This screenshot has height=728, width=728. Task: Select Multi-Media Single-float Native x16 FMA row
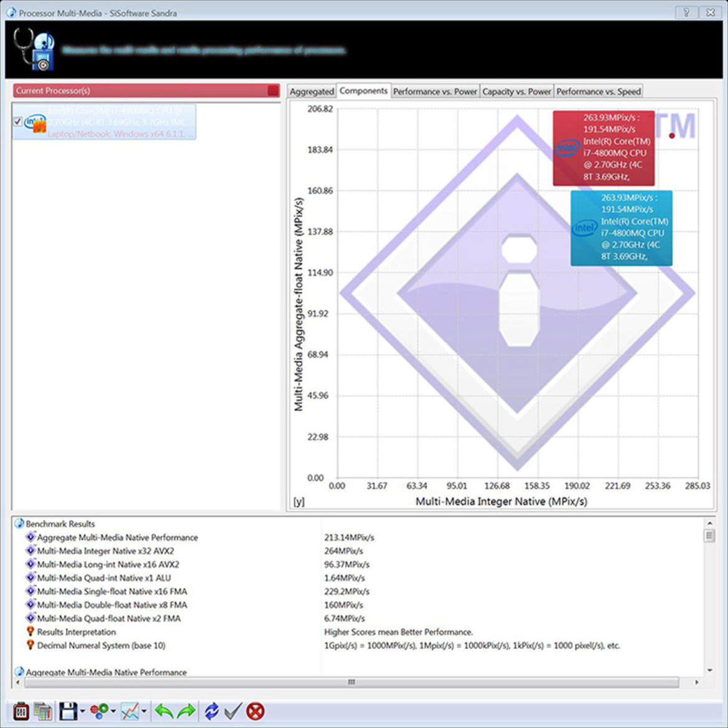tap(112, 591)
